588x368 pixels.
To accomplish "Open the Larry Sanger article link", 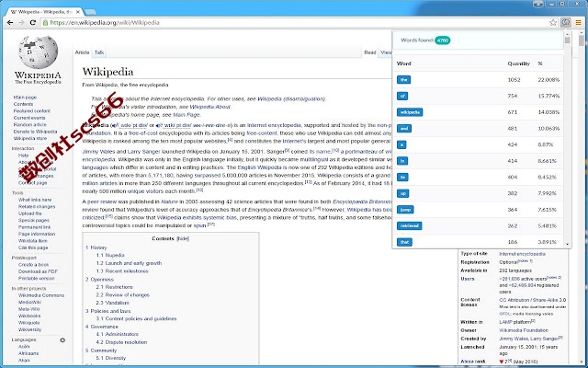I will click(x=143, y=151).
